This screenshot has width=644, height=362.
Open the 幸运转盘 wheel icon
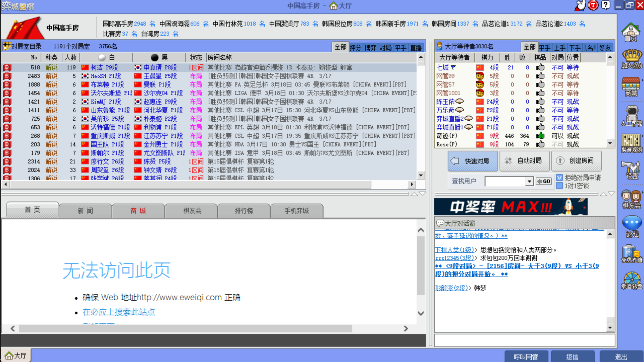click(x=632, y=280)
